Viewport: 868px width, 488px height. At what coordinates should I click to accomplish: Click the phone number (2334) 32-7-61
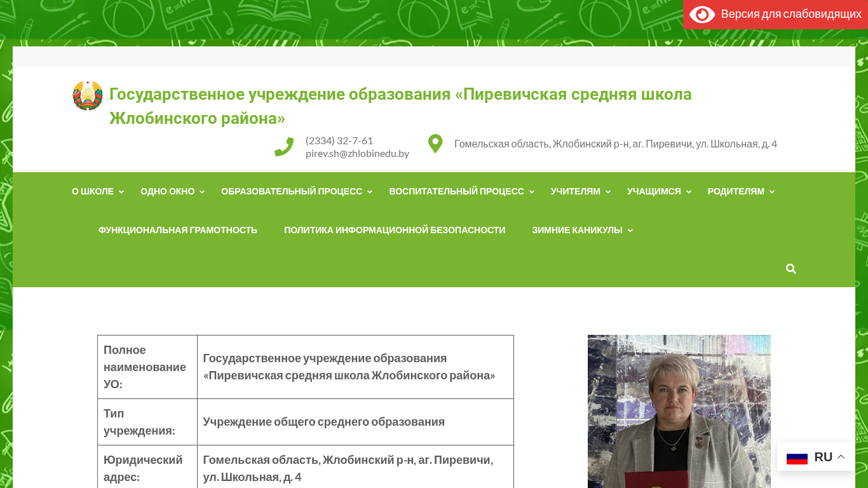click(x=339, y=140)
